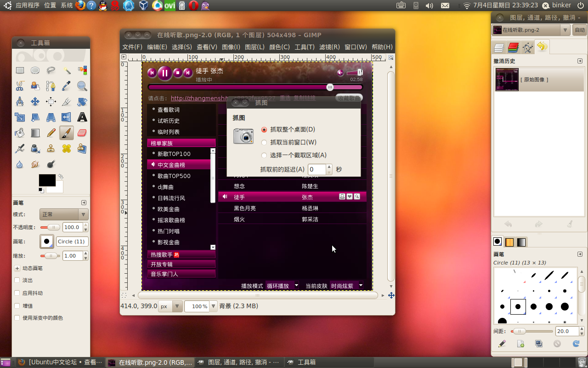588x368 pixels.
Task: Select the Pencil tool
Action: coord(51,133)
